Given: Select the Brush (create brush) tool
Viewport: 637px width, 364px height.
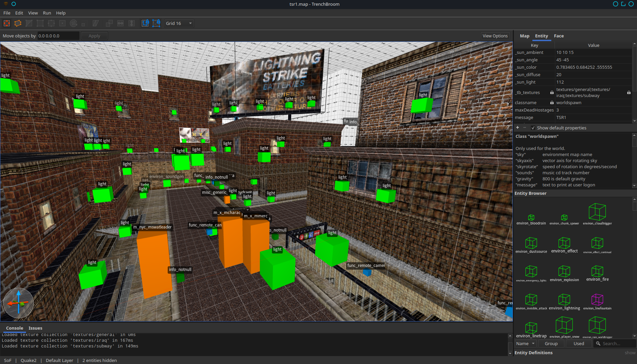Looking at the screenshot, I should (18, 23).
